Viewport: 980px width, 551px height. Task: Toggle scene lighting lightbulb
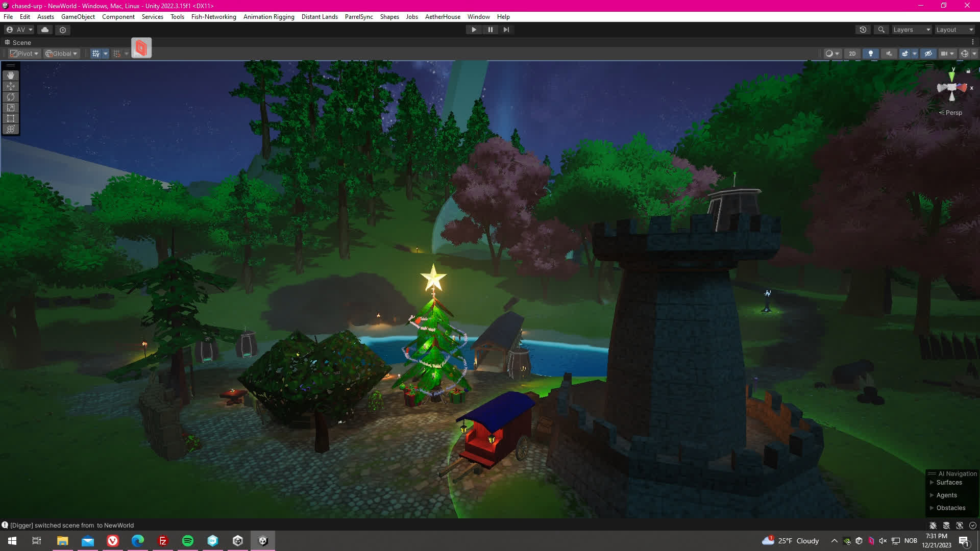point(870,54)
